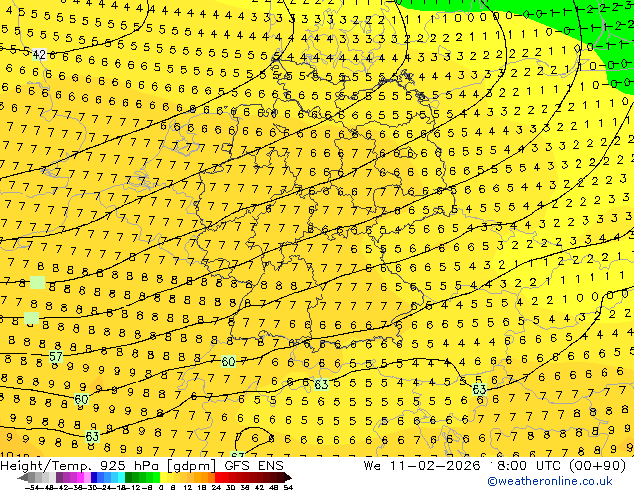Click the '[gdpm]' unit label
Viewport: 634px width, 490px height.
[193, 466]
